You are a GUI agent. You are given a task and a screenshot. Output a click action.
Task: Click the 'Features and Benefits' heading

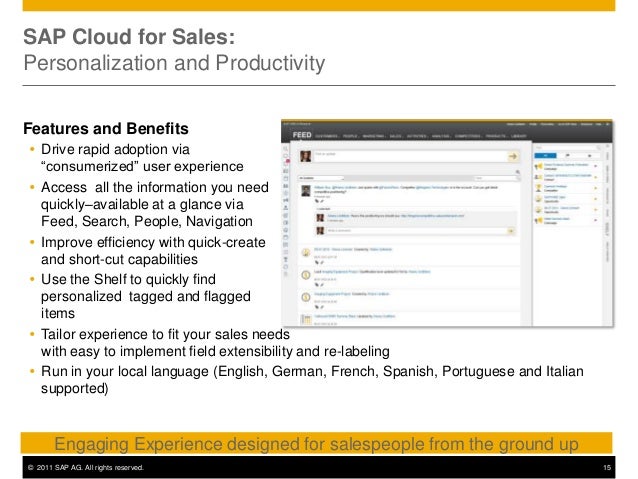pos(106,129)
